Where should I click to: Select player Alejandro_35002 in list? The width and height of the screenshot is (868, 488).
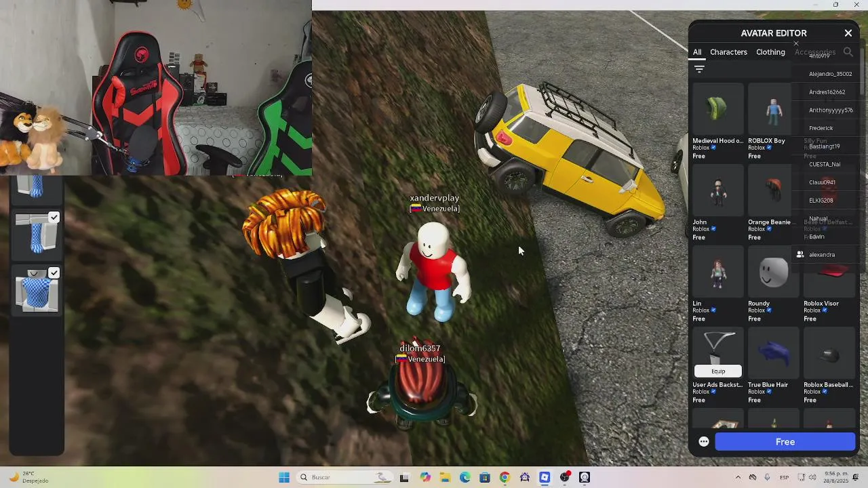click(x=830, y=74)
